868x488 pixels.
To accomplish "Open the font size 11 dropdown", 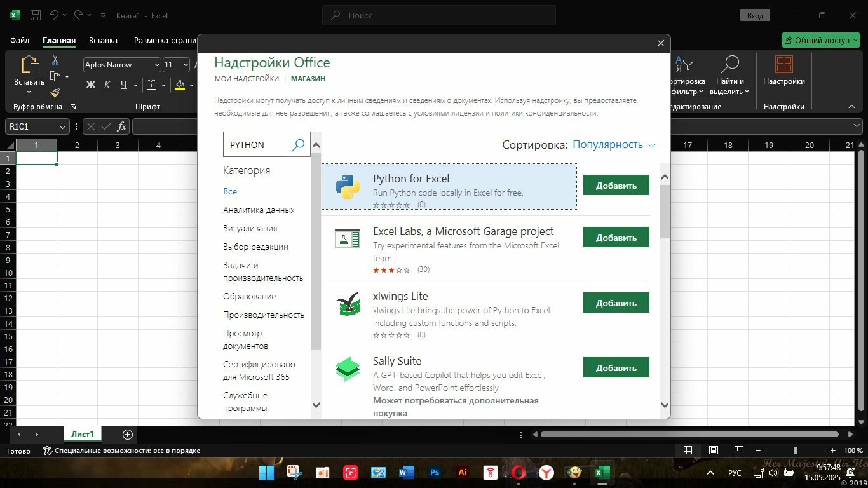I will [x=186, y=65].
